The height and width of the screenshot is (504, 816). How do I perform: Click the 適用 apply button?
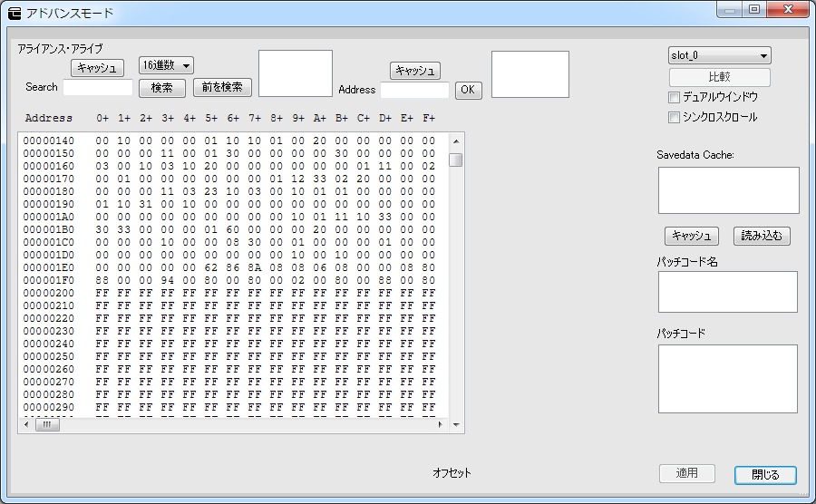tap(687, 473)
